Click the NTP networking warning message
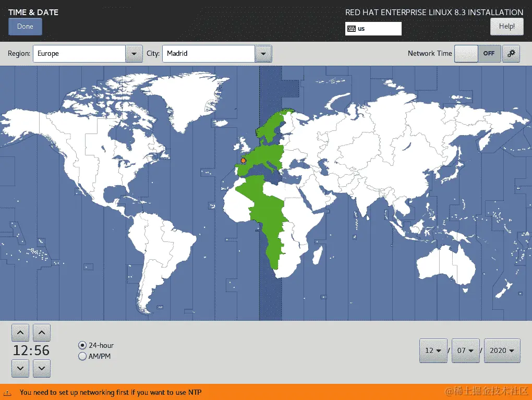Image resolution: width=532 pixels, height=400 pixels. (111, 393)
